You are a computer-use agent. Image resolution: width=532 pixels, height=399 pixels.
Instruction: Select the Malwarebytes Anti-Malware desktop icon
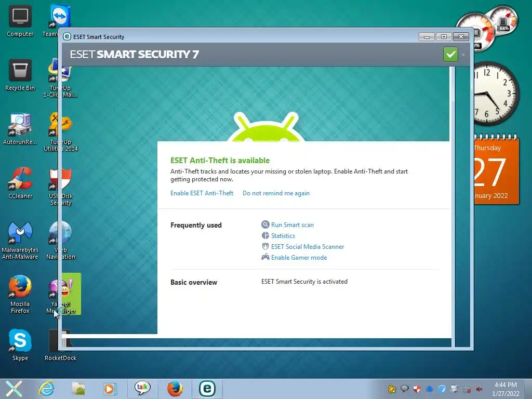(20, 241)
